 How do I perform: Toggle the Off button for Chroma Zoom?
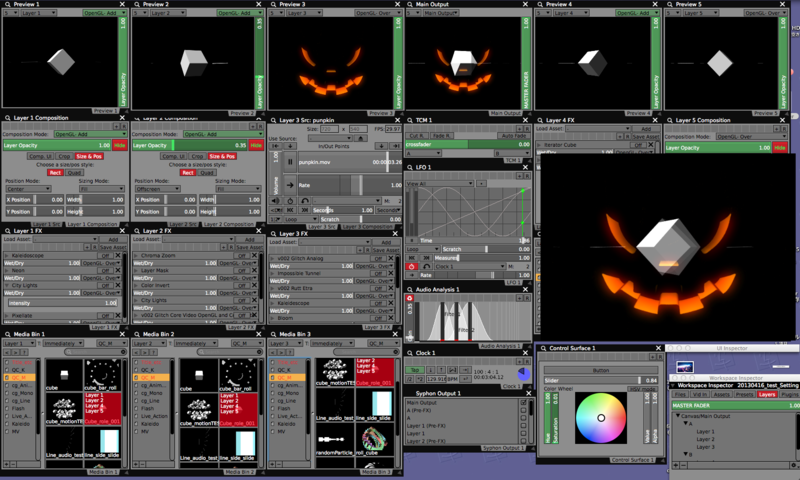[x=242, y=255]
